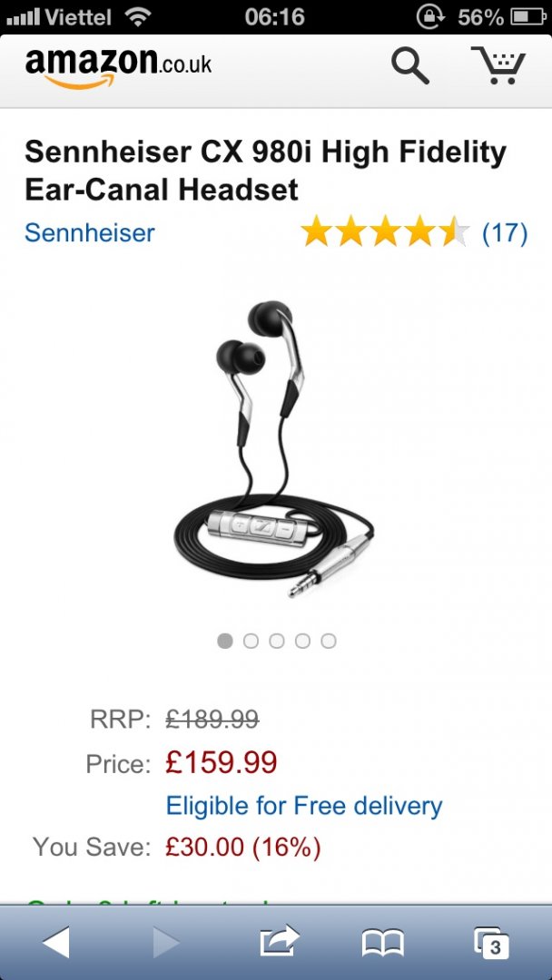Select the first image carousel dot
The width and height of the screenshot is (552, 980).
225,641
